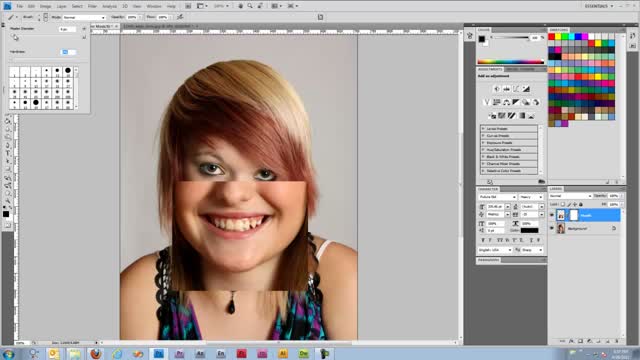640x360 pixels.
Task: Add a Black & White adjustment layer
Action: [x=516, y=102]
